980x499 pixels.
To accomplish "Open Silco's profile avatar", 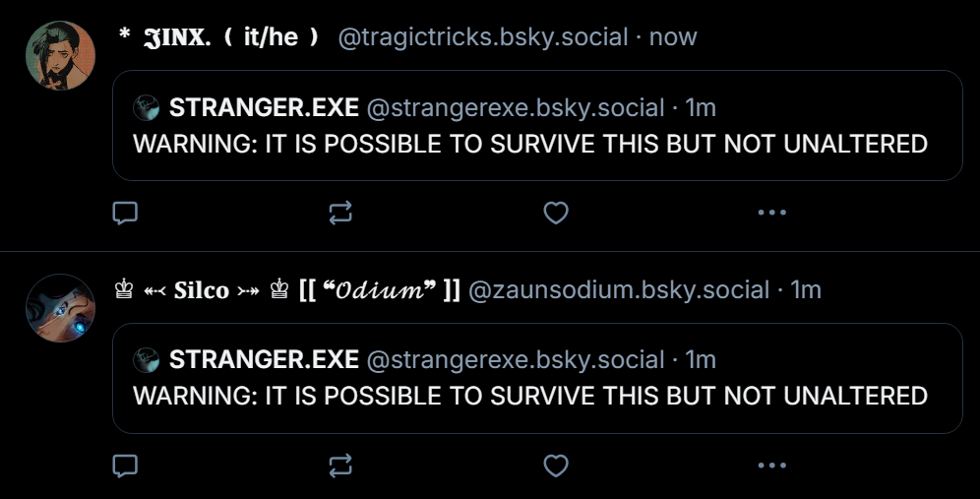I will (60, 308).
